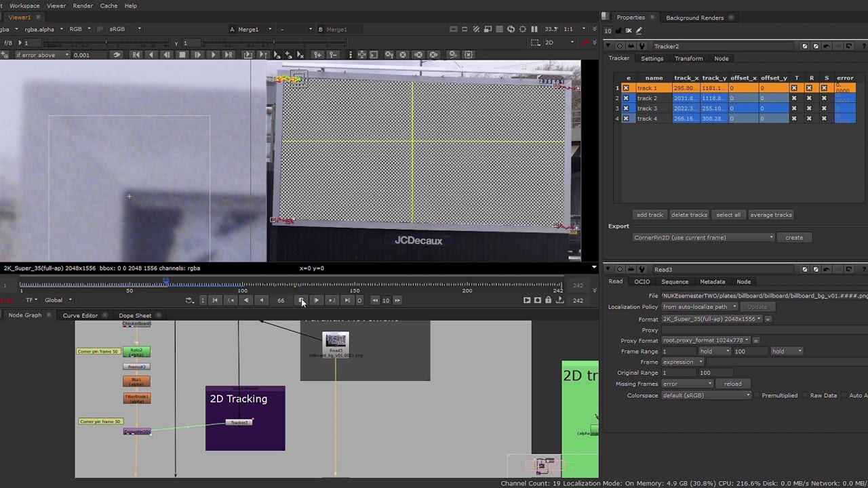Viewport: 868px width, 488px height.
Task: Click the create export button
Action: pos(794,238)
